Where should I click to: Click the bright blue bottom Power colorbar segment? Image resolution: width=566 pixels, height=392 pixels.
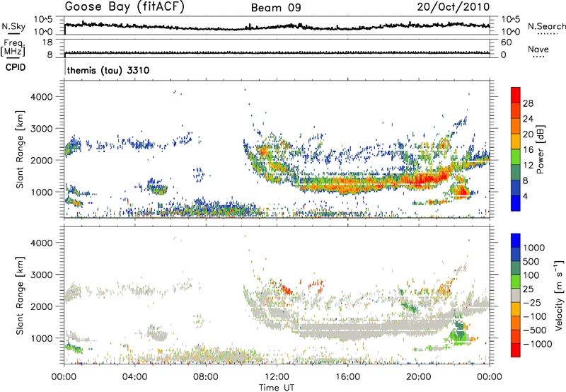(516, 203)
